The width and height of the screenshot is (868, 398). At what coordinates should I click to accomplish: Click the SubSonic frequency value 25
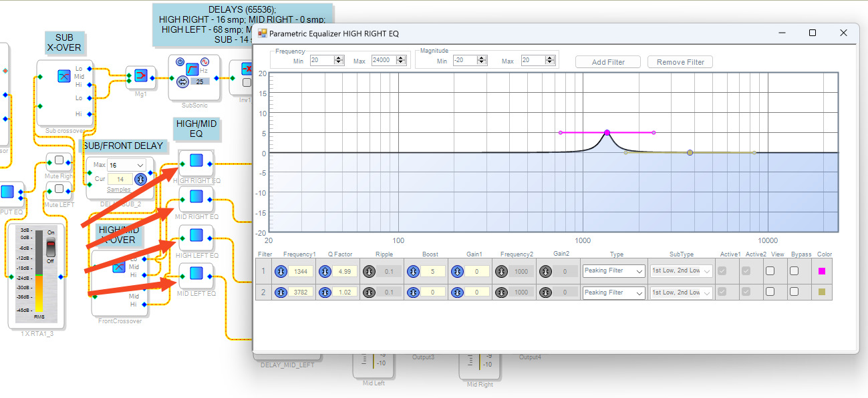click(198, 81)
